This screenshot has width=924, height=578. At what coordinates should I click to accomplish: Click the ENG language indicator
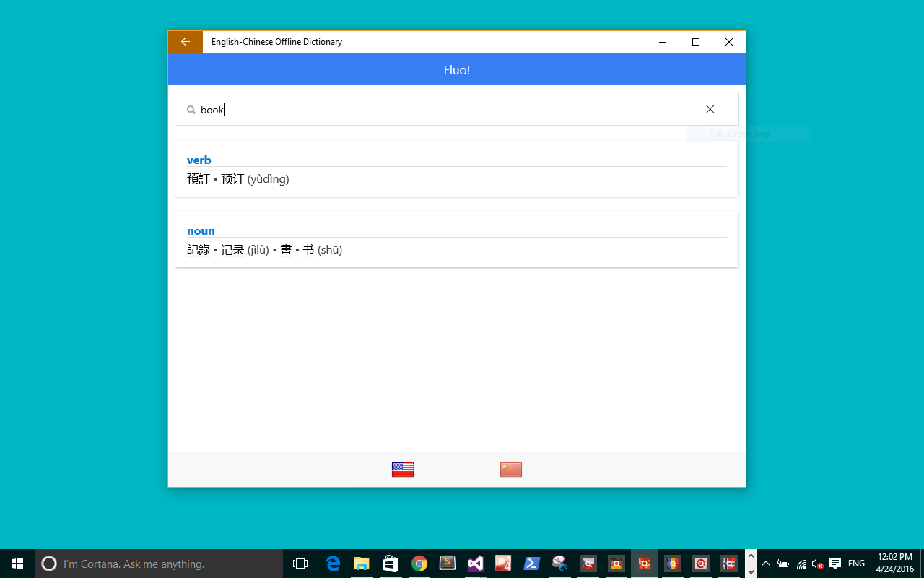tap(857, 564)
